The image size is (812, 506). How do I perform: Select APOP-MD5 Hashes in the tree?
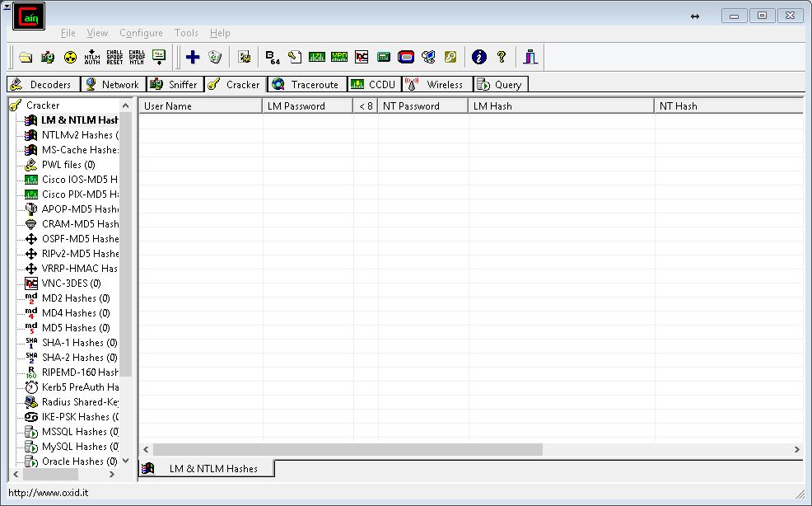point(80,209)
